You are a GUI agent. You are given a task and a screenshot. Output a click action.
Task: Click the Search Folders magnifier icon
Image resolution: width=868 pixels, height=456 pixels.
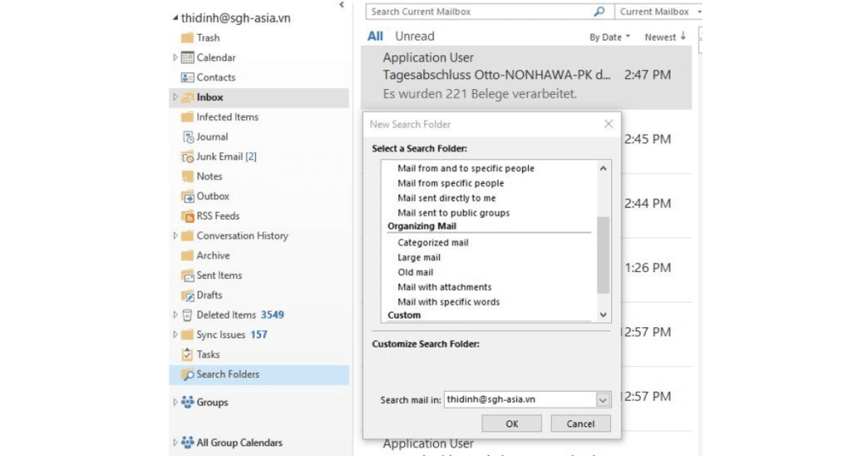coord(187,375)
